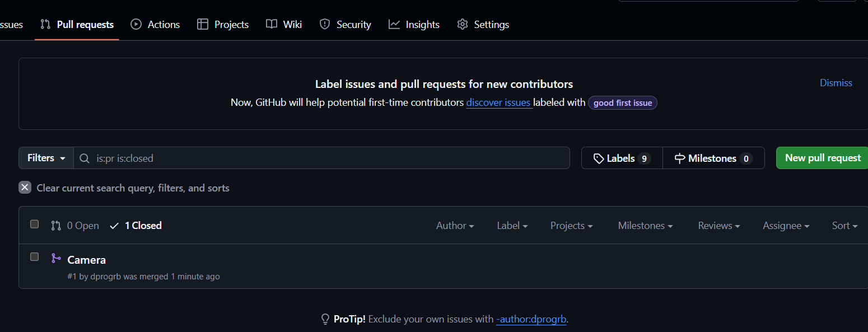Click the Insights graph icon
The height and width of the screenshot is (332, 868).
(394, 24)
